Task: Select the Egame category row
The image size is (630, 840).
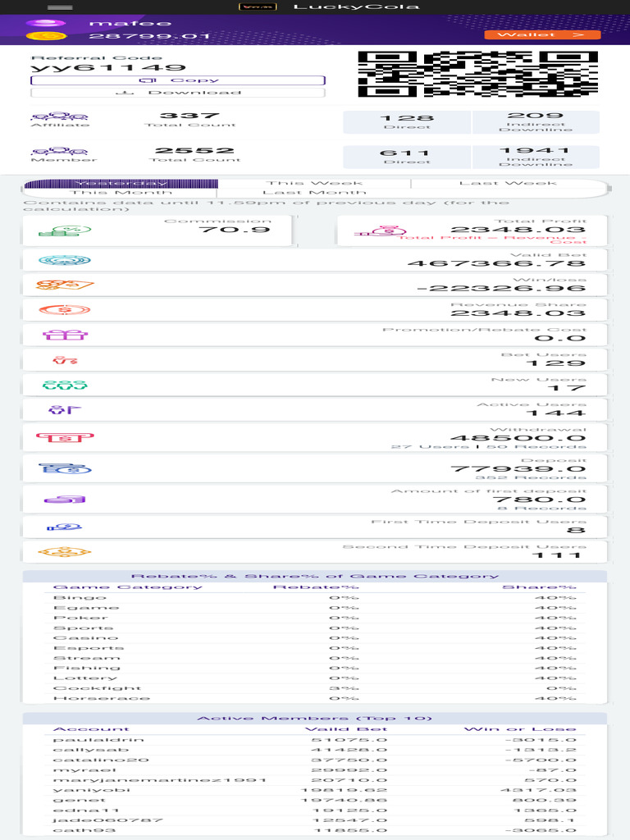Action: coord(315,608)
